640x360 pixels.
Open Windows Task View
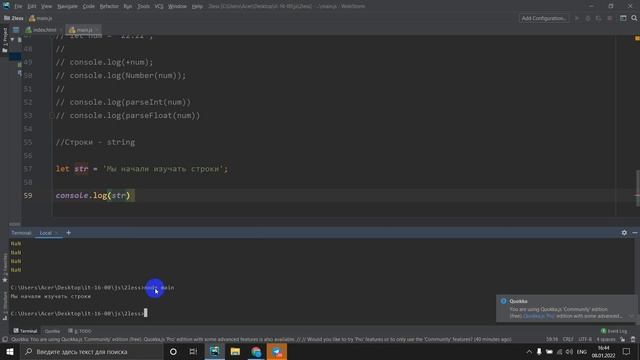(x=193, y=351)
